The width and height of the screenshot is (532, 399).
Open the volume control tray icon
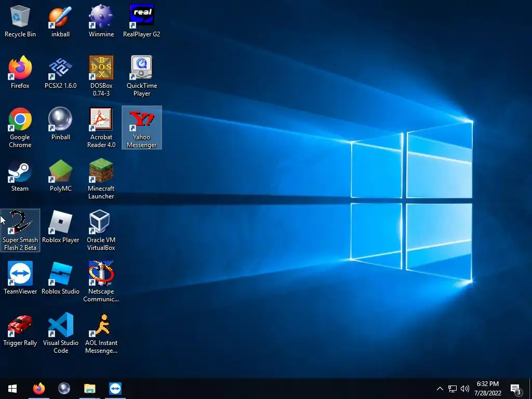[465, 389]
